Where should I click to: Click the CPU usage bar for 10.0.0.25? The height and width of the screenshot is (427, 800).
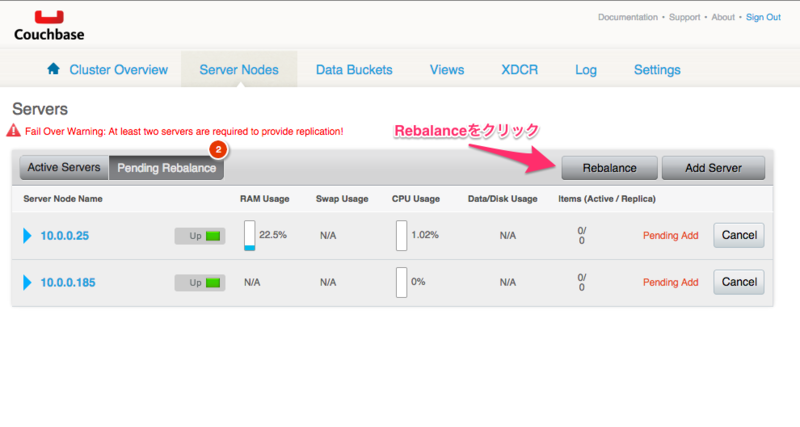pos(402,235)
